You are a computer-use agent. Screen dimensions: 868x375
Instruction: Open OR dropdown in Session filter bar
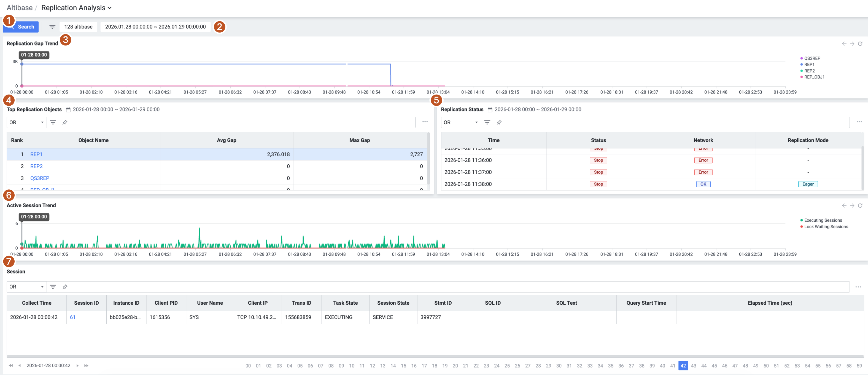point(26,287)
